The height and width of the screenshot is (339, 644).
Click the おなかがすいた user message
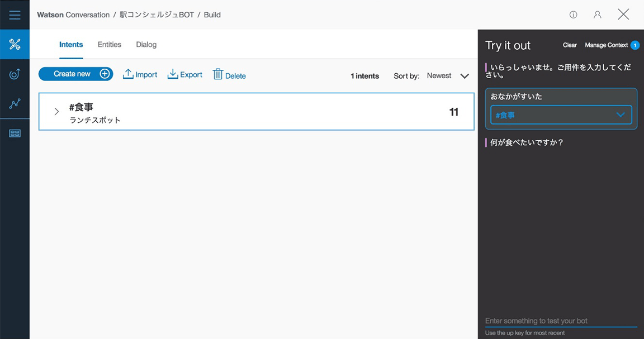(x=517, y=97)
